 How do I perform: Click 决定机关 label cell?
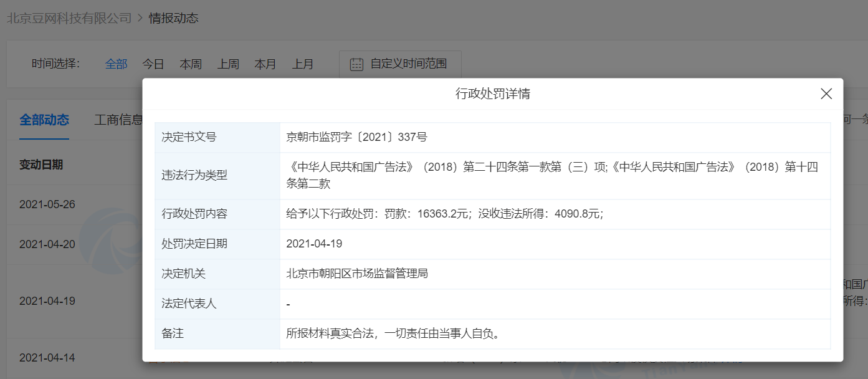pyautogui.click(x=217, y=274)
